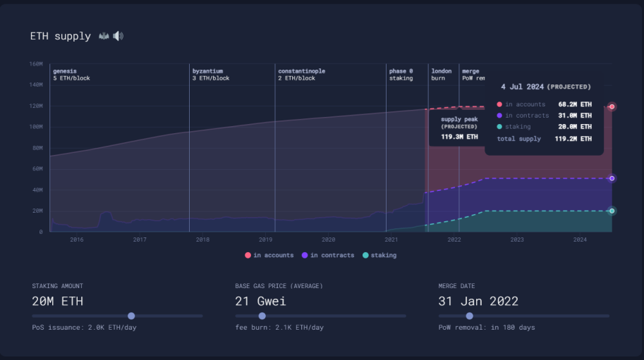Adjust the merge date slider handle
644x360 pixels.
(x=470, y=316)
